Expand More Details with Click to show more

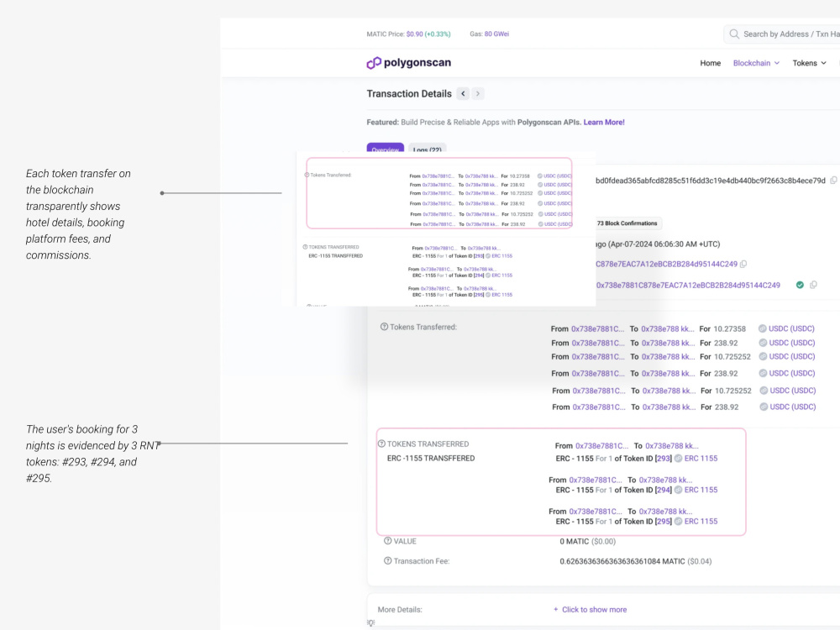pyautogui.click(x=594, y=610)
